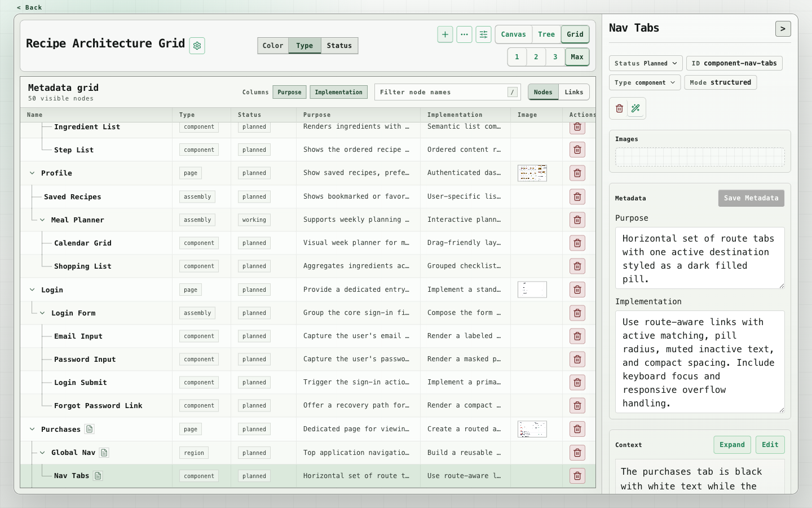Delete the Meal Planner row

click(x=577, y=220)
